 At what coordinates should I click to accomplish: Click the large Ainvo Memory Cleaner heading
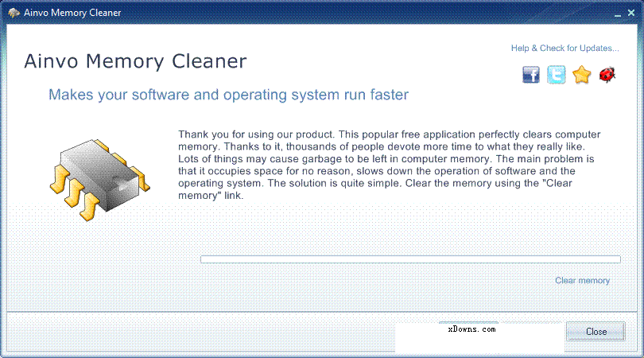point(135,62)
